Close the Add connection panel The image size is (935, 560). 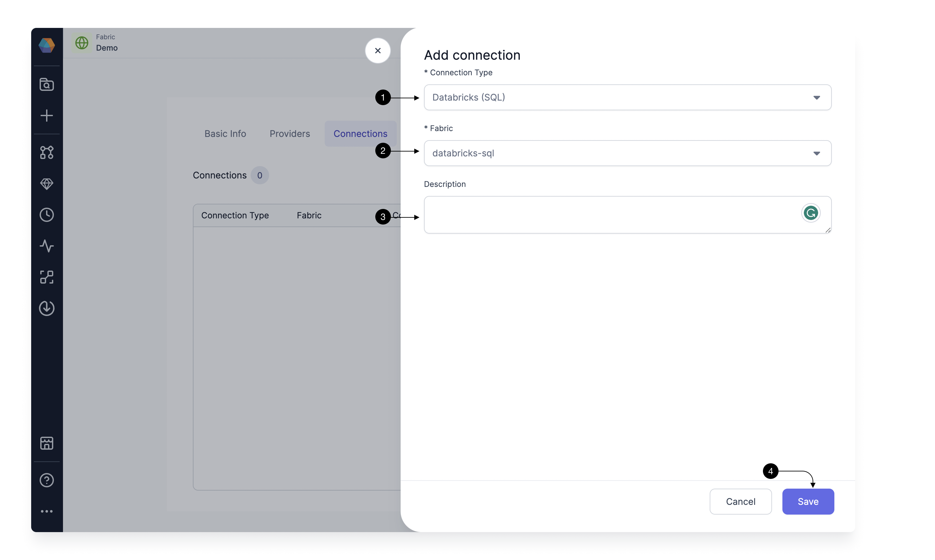[x=378, y=51]
